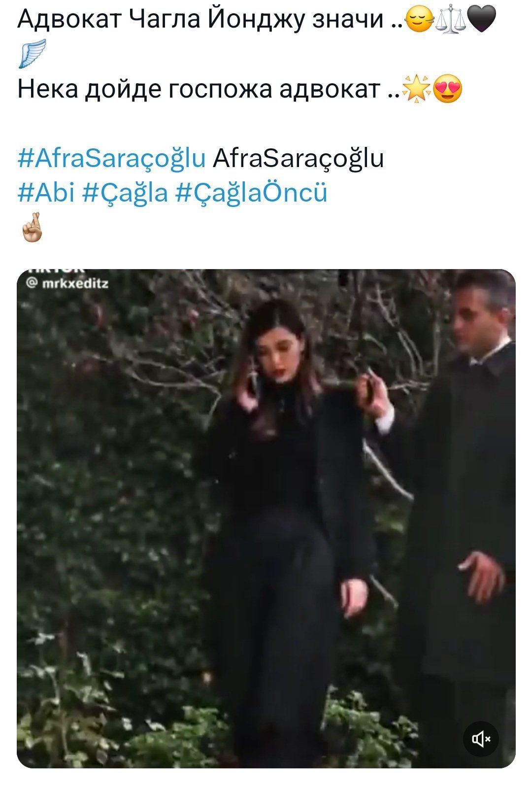Open the #ÇağlaÖncü hashtag

pyautogui.click(x=251, y=193)
